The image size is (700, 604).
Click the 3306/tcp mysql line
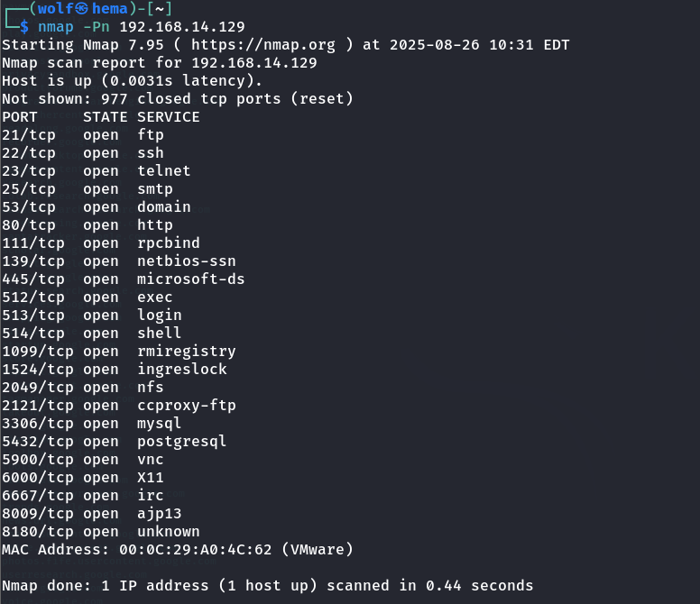[91, 424]
